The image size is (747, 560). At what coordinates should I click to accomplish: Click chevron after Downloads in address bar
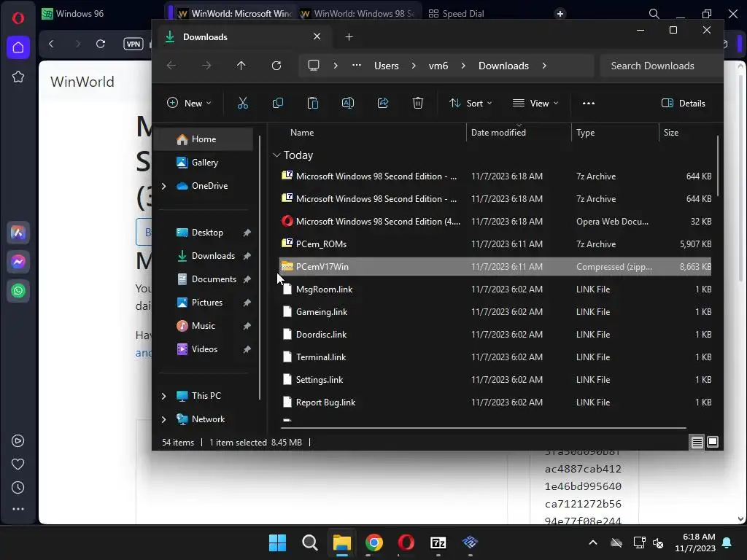click(x=544, y=66)
